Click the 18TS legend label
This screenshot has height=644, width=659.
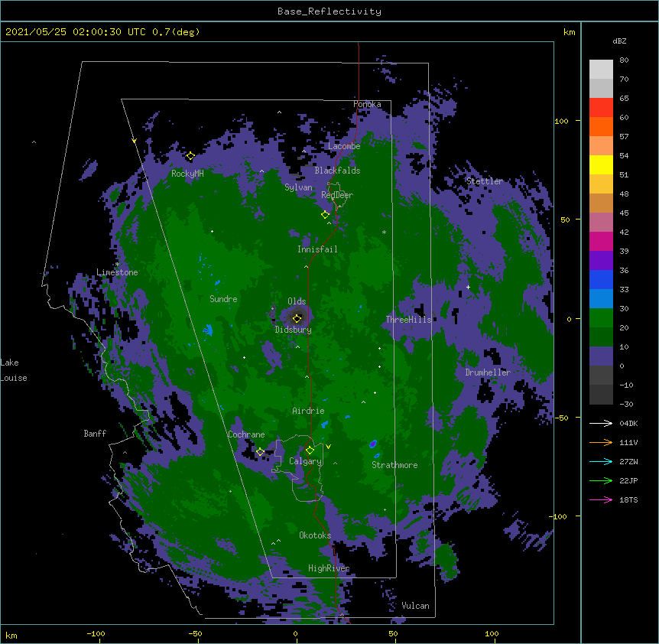tap(628, 499)
